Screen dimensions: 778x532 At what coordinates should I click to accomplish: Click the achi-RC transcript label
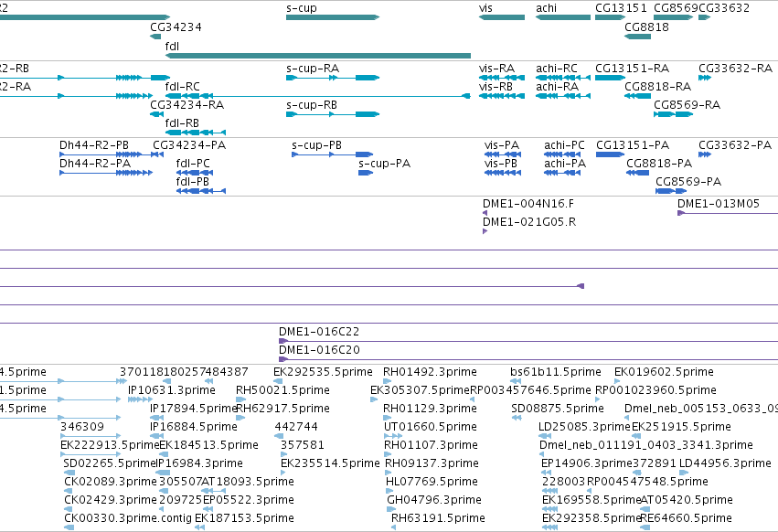[x=556, y=68]
